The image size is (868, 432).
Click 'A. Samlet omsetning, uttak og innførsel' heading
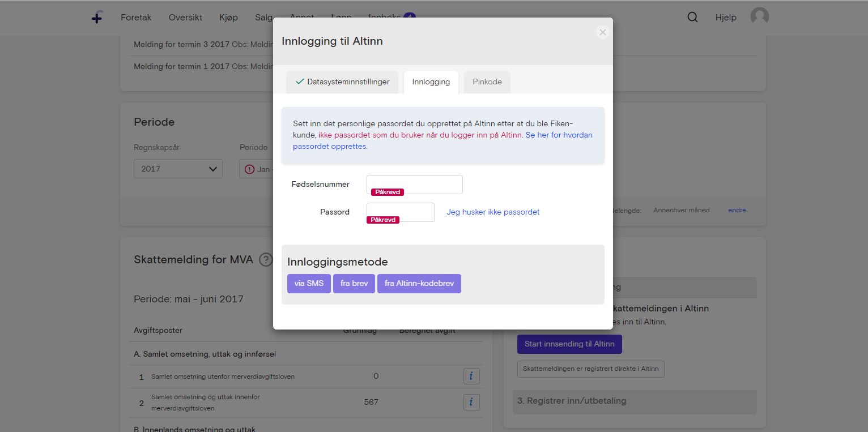[205, 354]
